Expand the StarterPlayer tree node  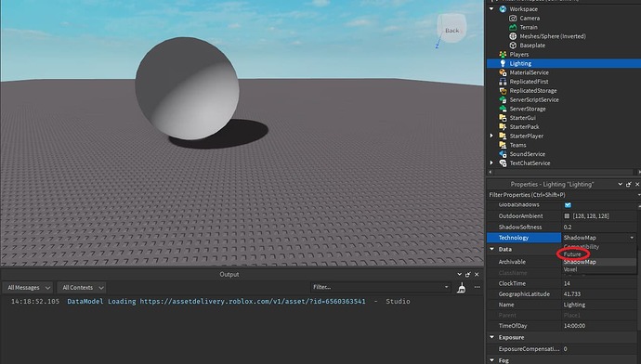491,136
